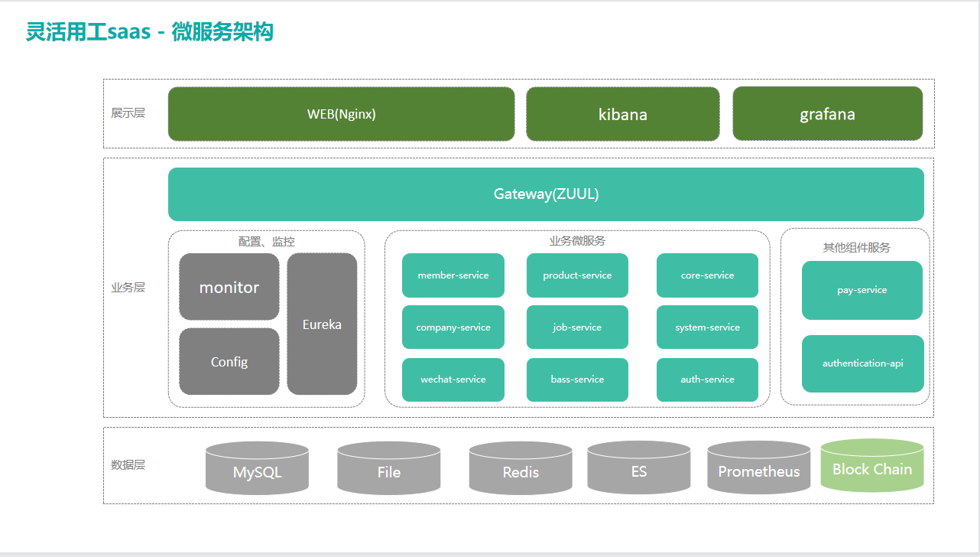This screenshot has height=557, width=980.
Task: Select the 其他组件服务 group heading
Action: click(x=856, y=248)
